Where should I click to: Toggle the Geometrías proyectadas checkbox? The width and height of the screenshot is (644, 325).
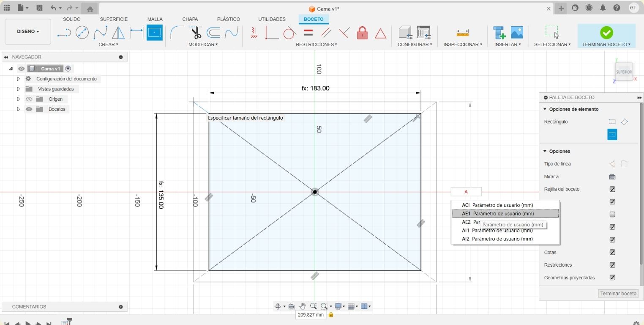coord(612,278)
